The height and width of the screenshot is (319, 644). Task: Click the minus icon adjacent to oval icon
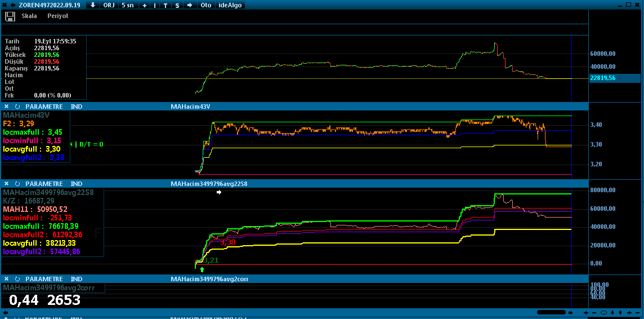tap(595, 313)
